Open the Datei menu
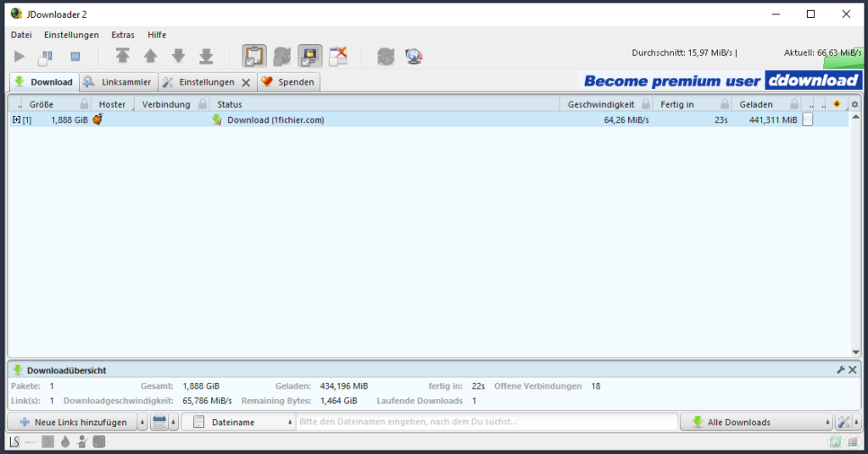Image resolution: width=868 pixels, height=454 pixels. point(21,35)
